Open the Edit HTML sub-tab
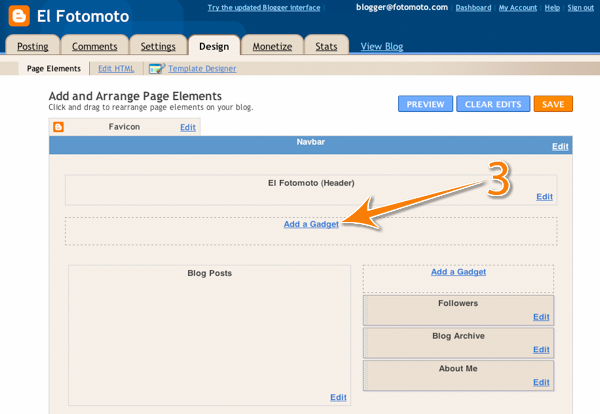Viewport: 600px width, 414px height. pos(116,68)
